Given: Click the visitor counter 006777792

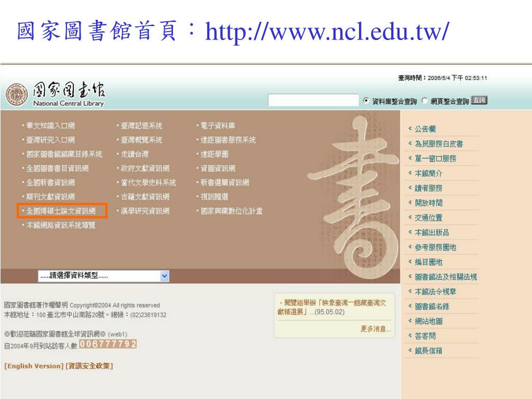Looking at the screenshot, I should (x=108, y=344).
